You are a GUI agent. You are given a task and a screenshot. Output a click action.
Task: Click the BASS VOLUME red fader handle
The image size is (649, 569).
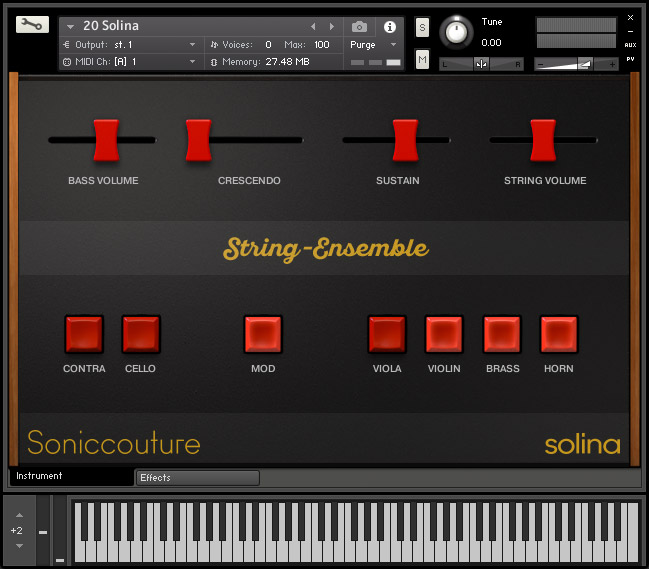[x=106, y=140]
